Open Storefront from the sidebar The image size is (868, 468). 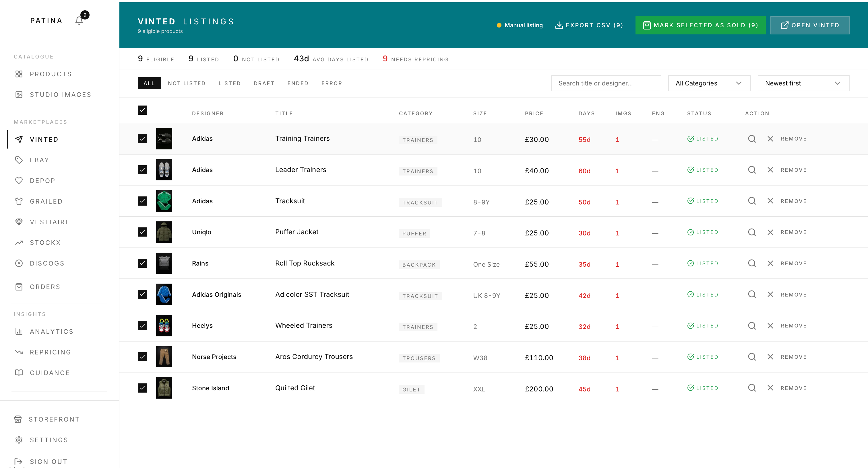(54, 419)
